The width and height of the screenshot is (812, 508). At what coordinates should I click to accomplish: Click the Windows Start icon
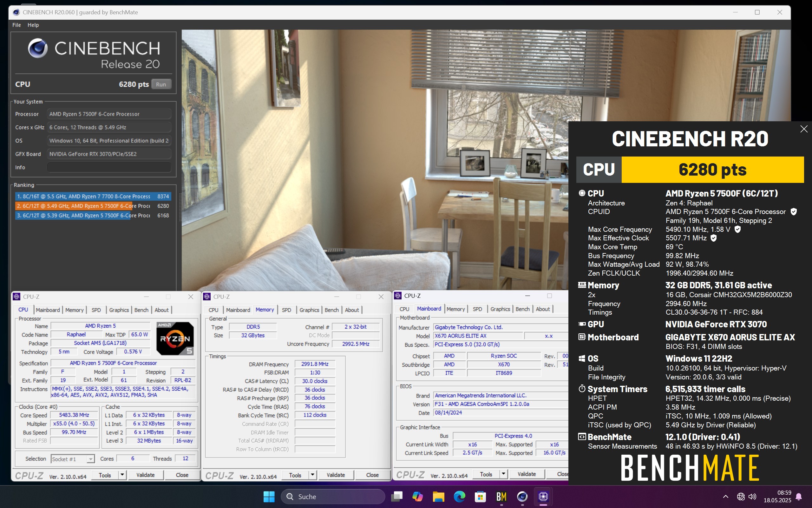click(x=269, y=496)
